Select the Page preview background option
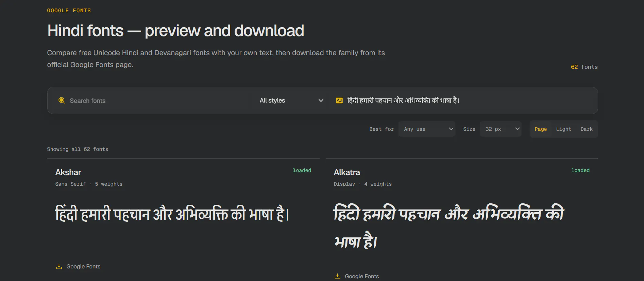This screenshot has width=644, height=281. tap(541, 129)
